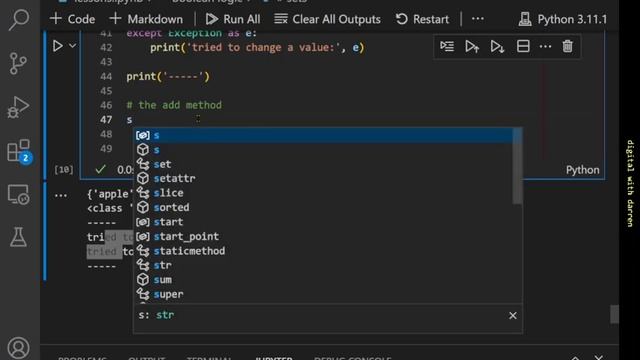Screen dimensions: 640x360
Task: Click the autocomplete list scrollbar thumb
Action: coord(518,166)
